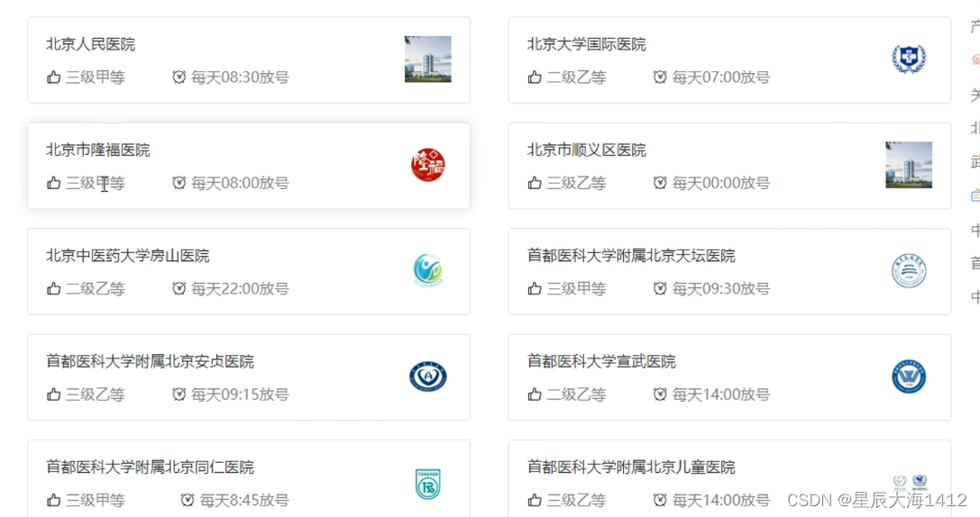This screenshot has width=980, height=517.
Task: Select 三级甲等 grade in 北京人民医院 card
Action: point(96,77)
